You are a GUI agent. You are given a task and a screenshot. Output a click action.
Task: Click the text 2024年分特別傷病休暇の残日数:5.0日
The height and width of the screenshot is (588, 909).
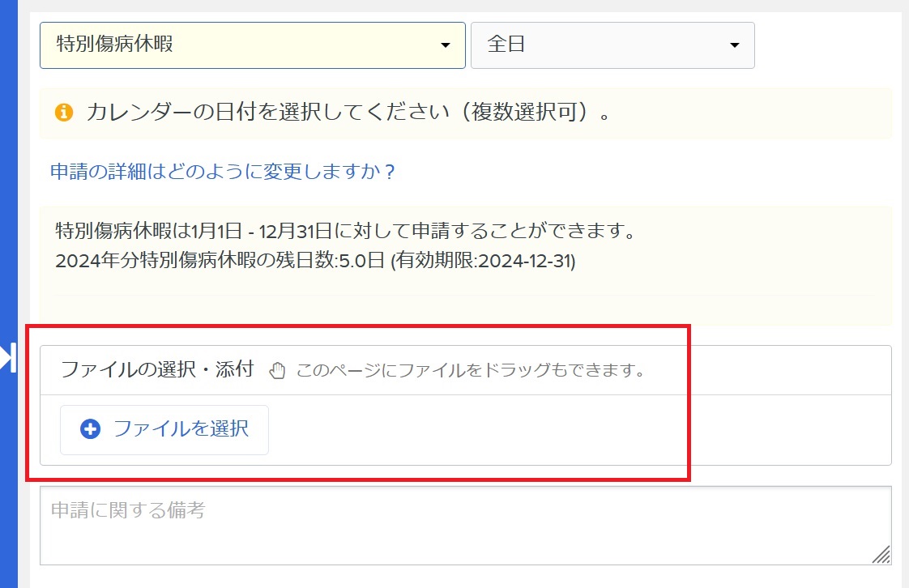pos(220,261)
